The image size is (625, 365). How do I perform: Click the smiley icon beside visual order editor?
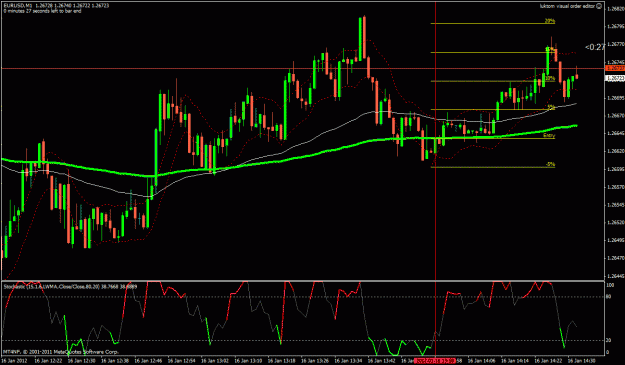(x=599, y=6)
